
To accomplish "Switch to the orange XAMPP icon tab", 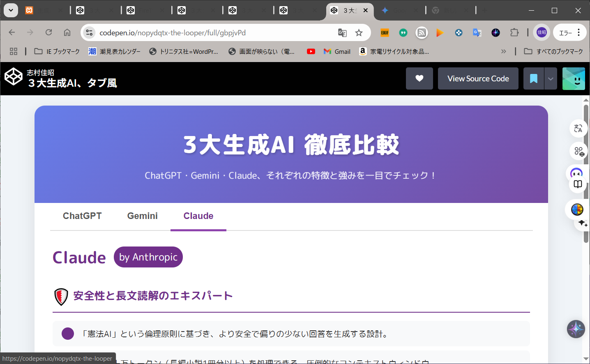I will (29, 10).
